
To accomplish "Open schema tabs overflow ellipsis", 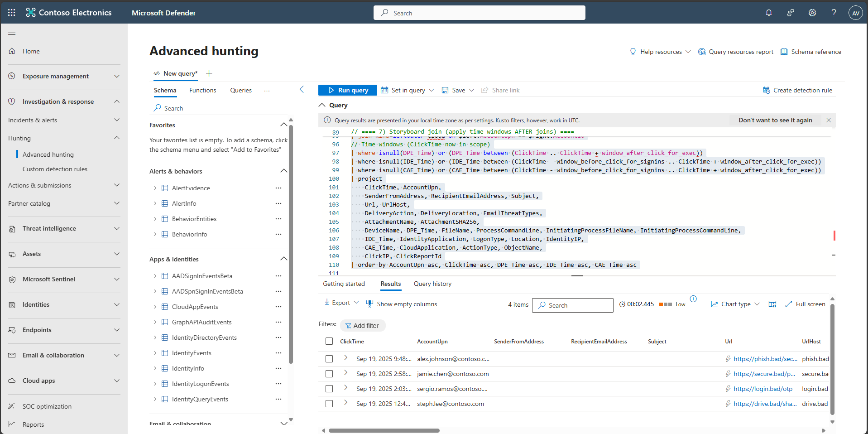I will pyautogui.click(x=267, y=91).
